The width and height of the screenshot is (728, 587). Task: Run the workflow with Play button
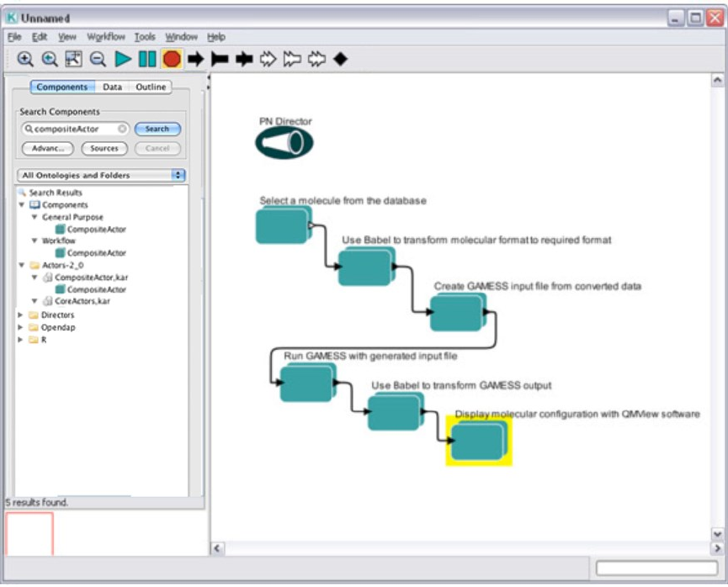123,59
